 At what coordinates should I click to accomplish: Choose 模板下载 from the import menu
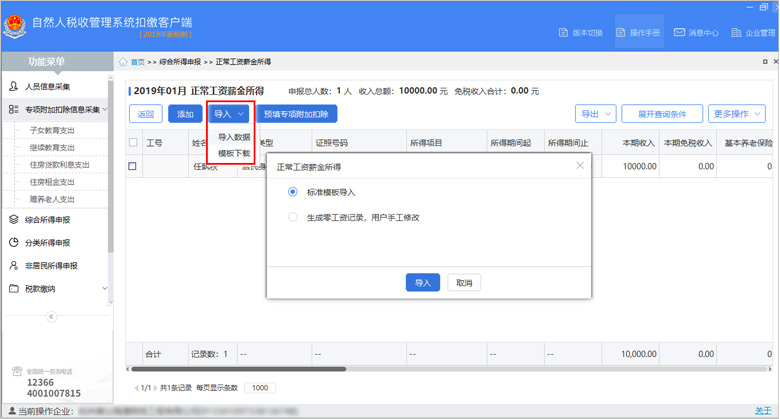coord(234,153)
